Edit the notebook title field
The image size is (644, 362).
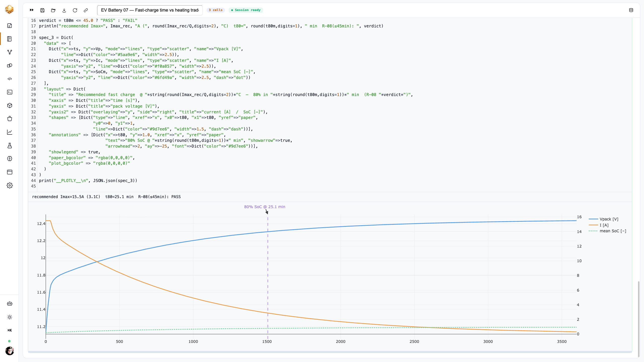[x=150, y=10]
